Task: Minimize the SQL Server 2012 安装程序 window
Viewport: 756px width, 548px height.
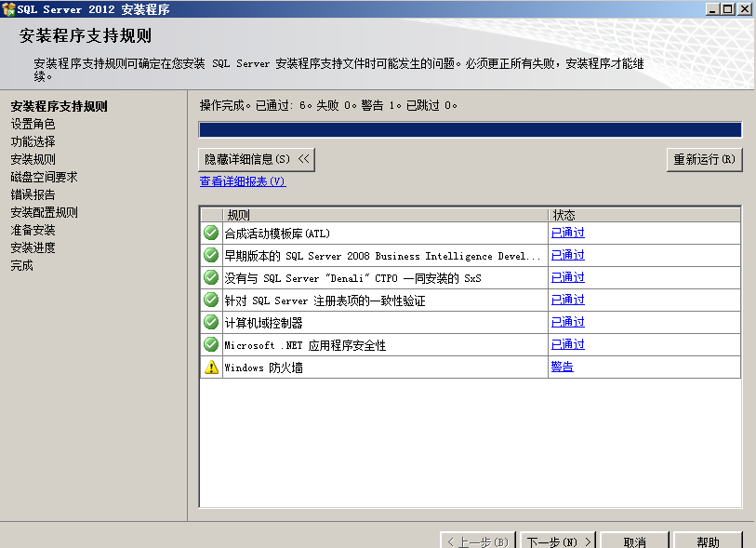Action: pyautogui.click(x=712, y=8)
